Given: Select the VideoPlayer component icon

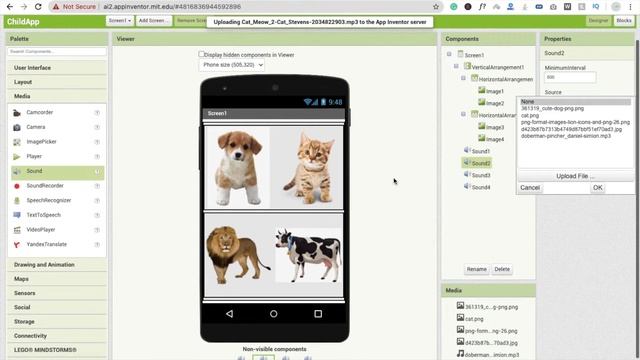Looking at the screenshot, I should (x=17, y=230).
